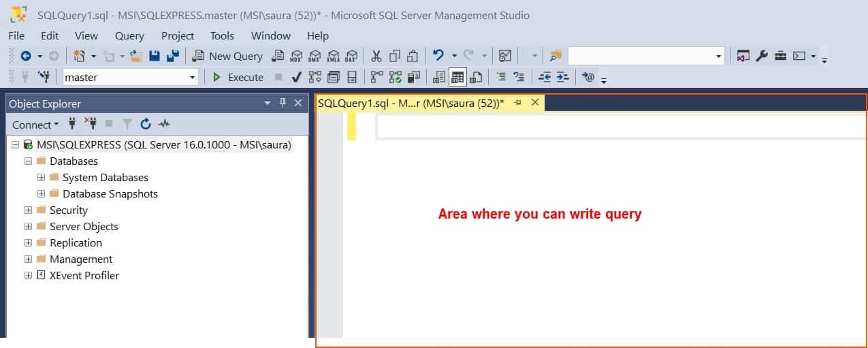The image size is (868, 348).
Task: Open the Activity Monitor toolbar icon
Action: point(504,56)
